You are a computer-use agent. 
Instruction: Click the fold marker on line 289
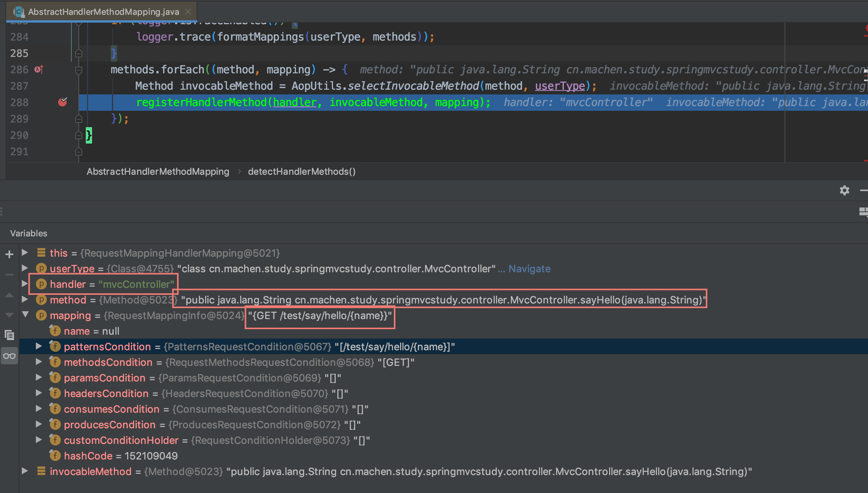point(79,119)
